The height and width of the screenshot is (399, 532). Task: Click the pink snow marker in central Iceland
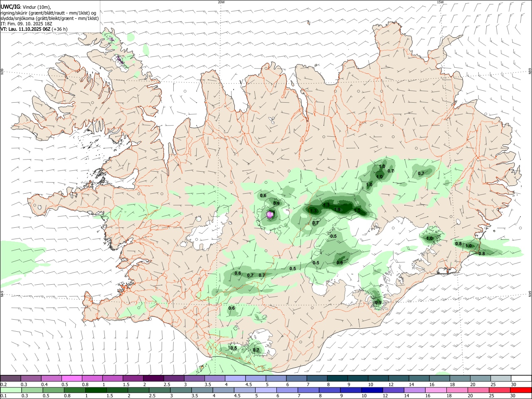[x=270, y=214]
